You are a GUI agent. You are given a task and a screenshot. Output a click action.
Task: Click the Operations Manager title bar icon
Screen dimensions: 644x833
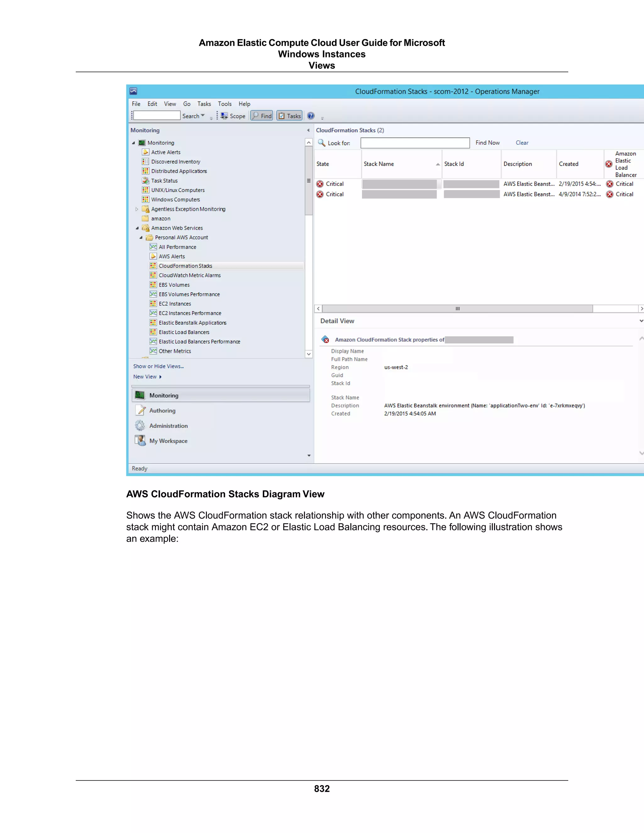pyautogui.click(x=133, y=91)
